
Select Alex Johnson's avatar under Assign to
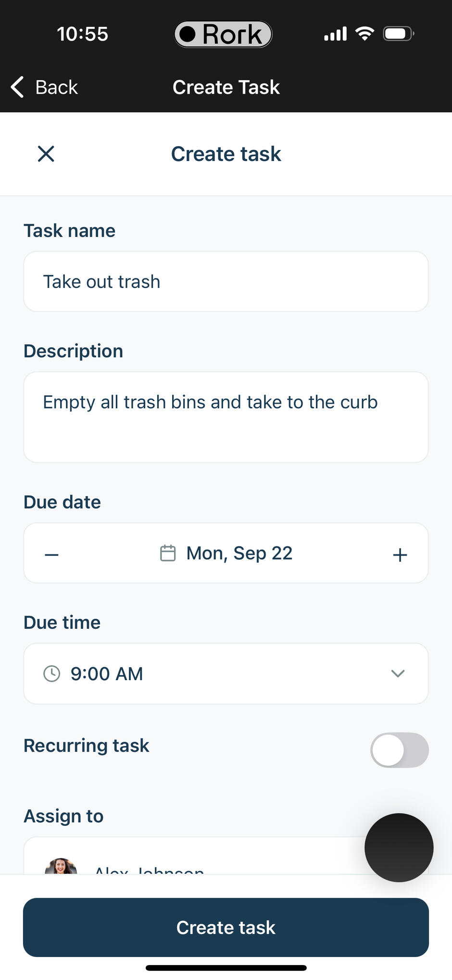[61, 867]
